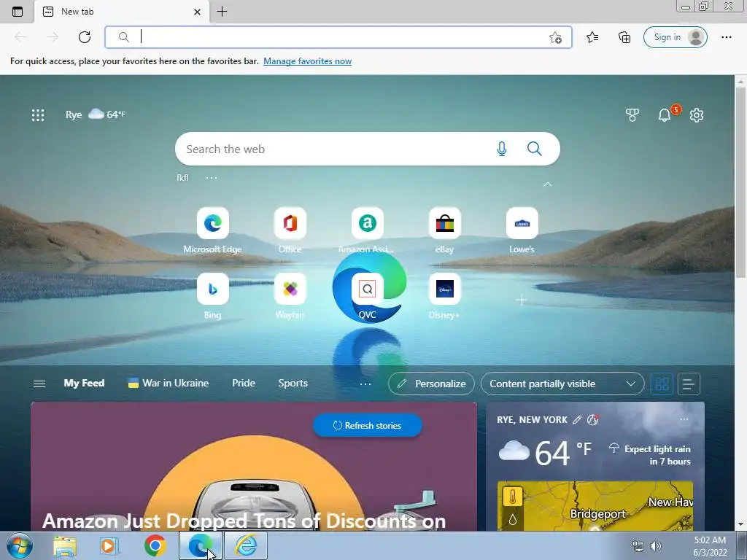Open the Wayfair quick link tile
This screenshot has height=560, width=747.
[x=290, y=295]
